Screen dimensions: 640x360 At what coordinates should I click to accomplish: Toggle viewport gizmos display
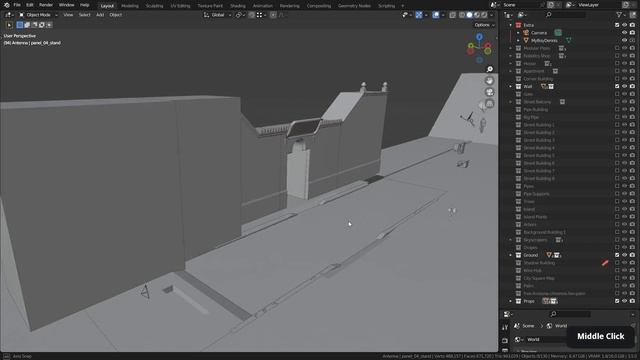[x=419, y=15]
